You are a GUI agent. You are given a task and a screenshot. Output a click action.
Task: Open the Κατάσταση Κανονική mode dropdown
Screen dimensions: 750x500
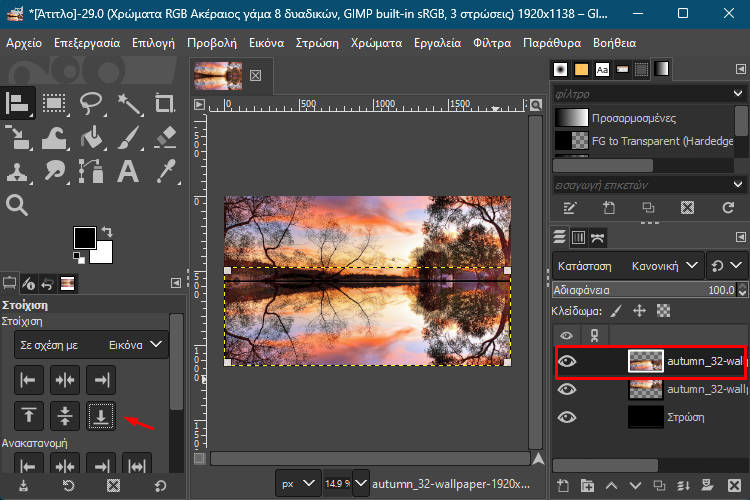pos(628,266)
